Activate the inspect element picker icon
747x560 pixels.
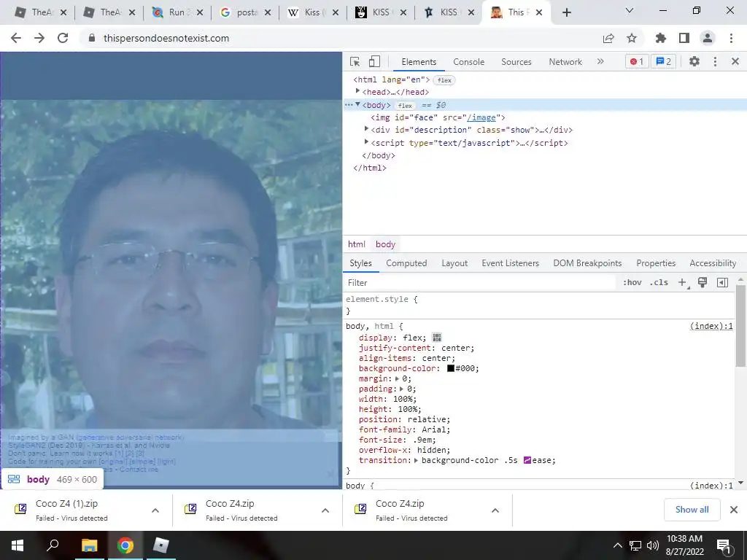pyautogui.click(x=355, y=61)
